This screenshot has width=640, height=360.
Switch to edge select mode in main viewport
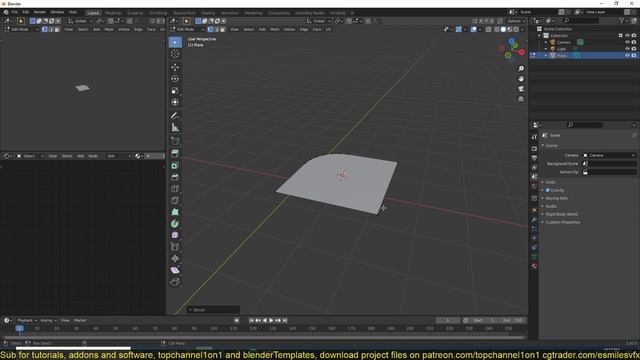[216, 29]
